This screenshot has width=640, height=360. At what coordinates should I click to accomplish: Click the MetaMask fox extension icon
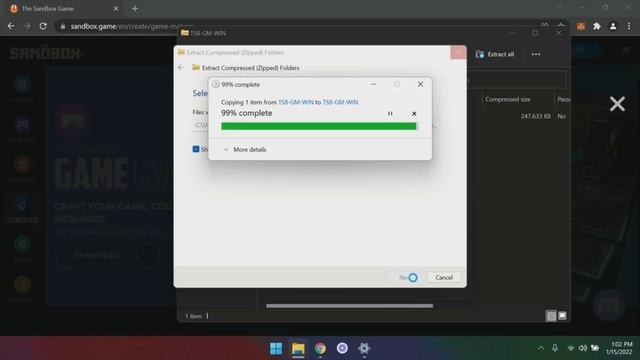581,26
